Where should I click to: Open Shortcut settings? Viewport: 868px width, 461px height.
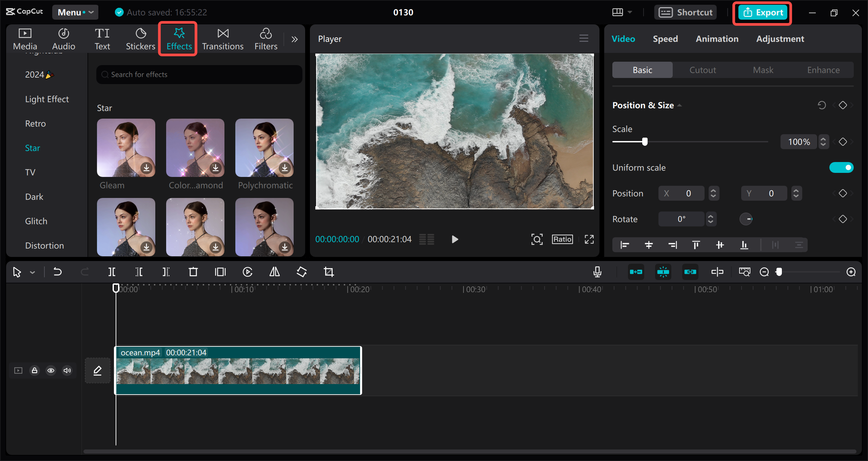click(x=685, y=12)
